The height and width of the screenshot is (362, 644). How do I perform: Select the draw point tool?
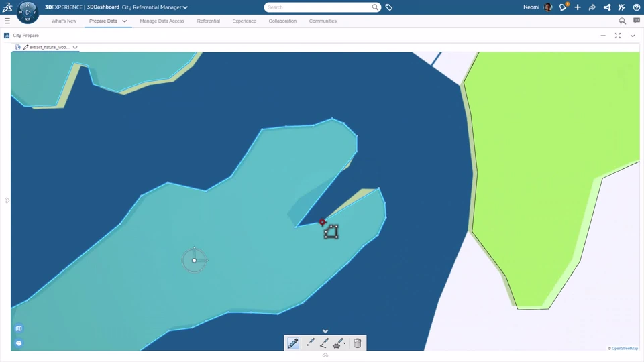pos(310,343)
